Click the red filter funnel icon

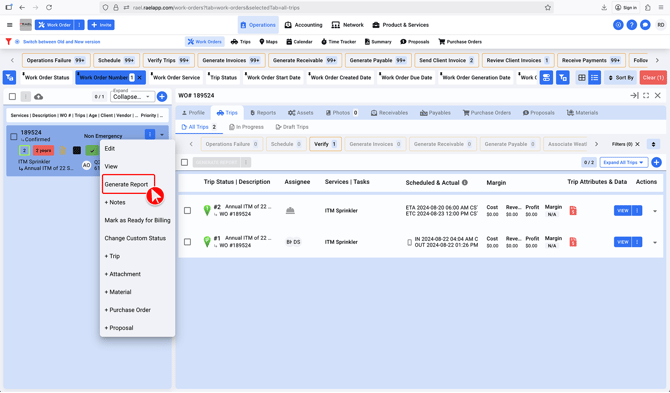8,41
